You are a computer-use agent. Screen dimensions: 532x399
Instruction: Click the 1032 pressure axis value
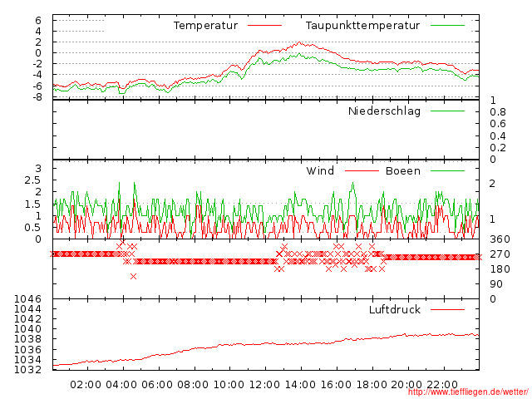(27, 369)
